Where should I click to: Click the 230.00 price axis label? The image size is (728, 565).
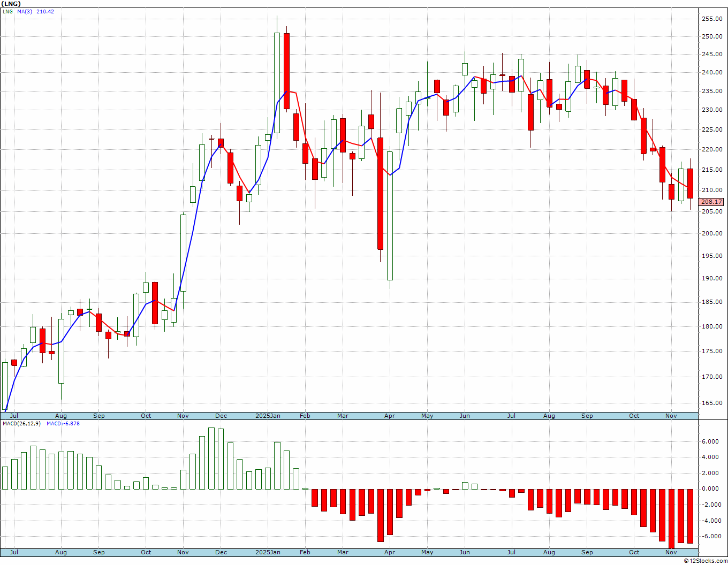click(x=711, y=110)
